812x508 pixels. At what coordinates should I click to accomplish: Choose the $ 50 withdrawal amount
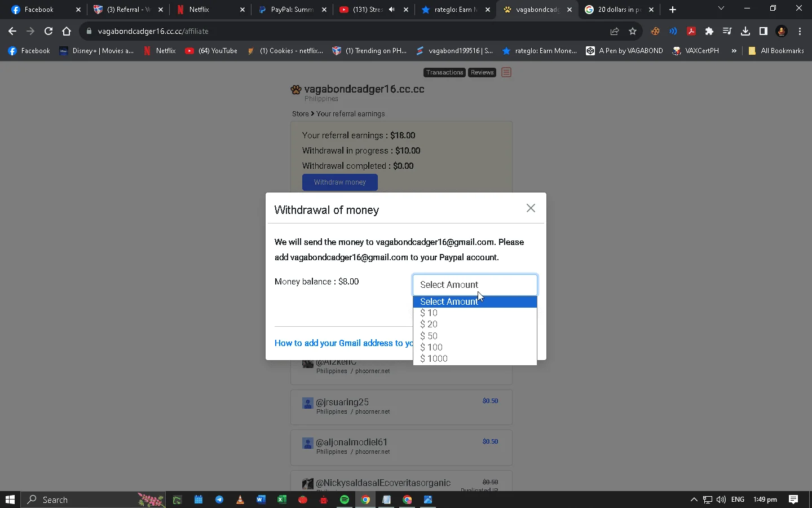(x=475, y=336)
